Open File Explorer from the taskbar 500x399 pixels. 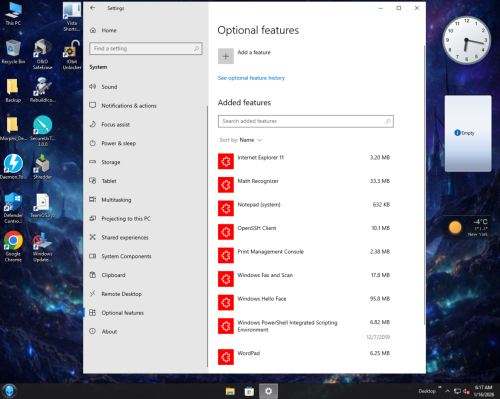coord(230,391)
